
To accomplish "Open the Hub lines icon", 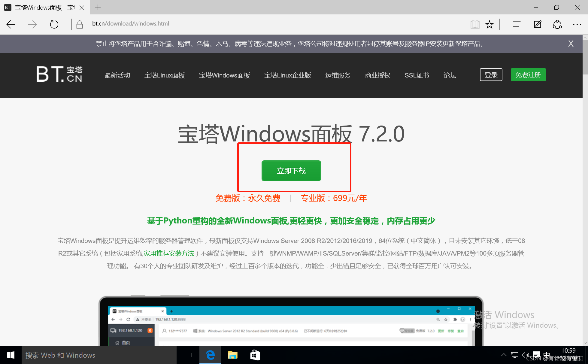I will point(517,24).
